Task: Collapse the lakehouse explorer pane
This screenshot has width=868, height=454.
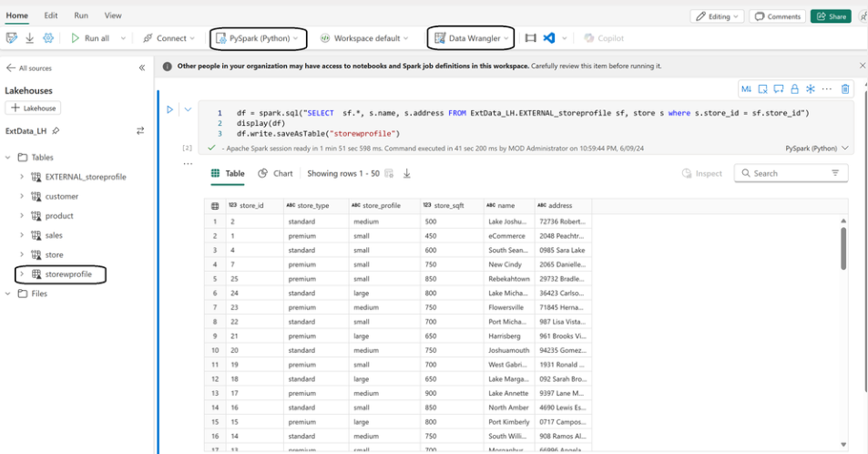Action: [x=142, y=67]
